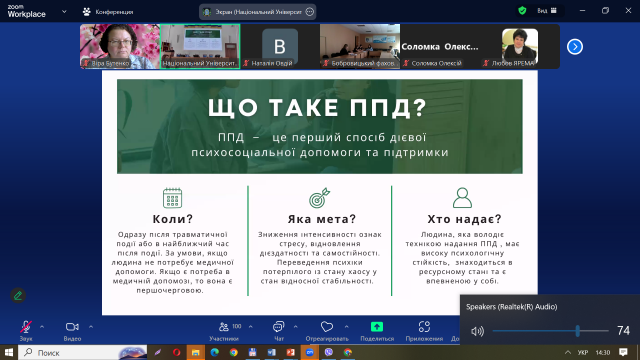Open the Отреагировать reactions menu
Viewport: 640px width, 360px height.
(x=327, y=331)
